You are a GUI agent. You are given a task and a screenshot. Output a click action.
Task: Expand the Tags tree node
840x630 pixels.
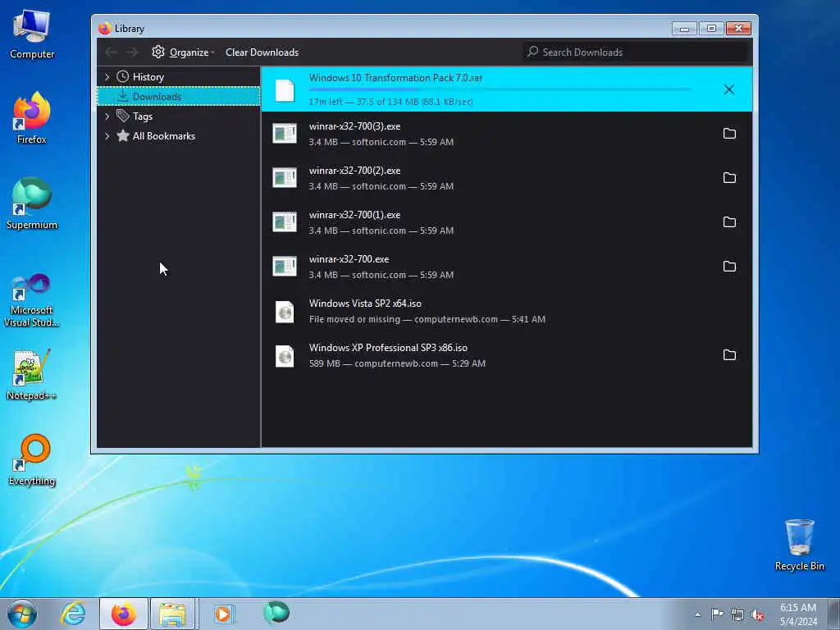point(107,116)
